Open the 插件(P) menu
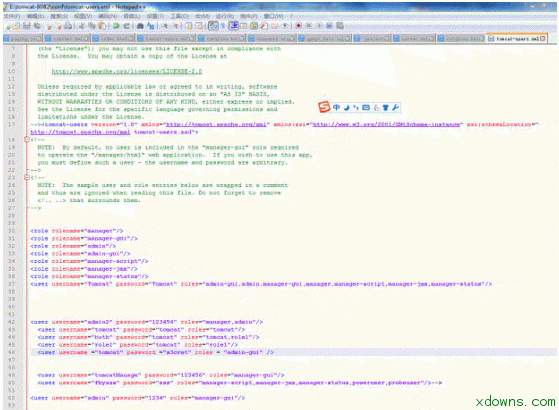 click(248, 16)
